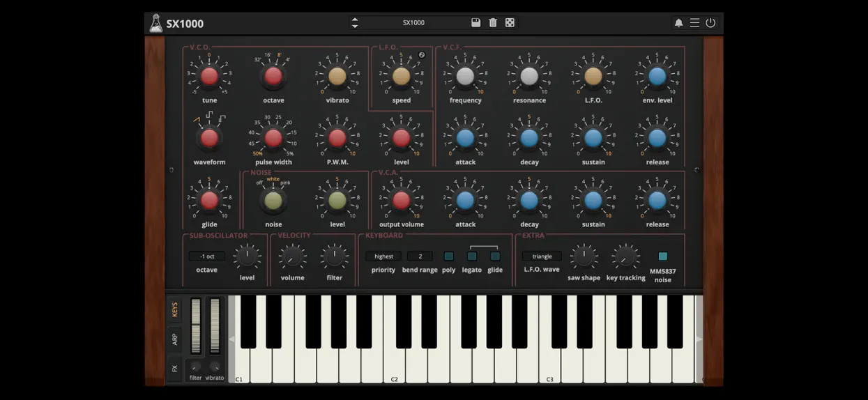Open the SX1000 preset name selector
Viewport: 868px width, 400px height.
(414, 22)
